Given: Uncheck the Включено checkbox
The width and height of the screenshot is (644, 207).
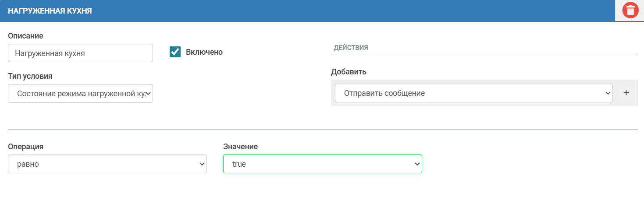Looking at the screenshot, I should coord(175,52).
